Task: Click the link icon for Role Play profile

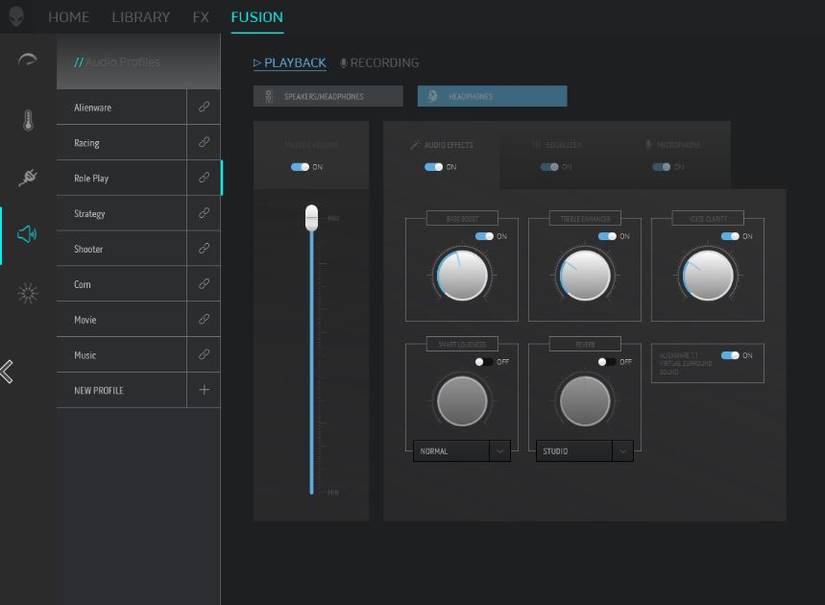Action: (204, 177)
